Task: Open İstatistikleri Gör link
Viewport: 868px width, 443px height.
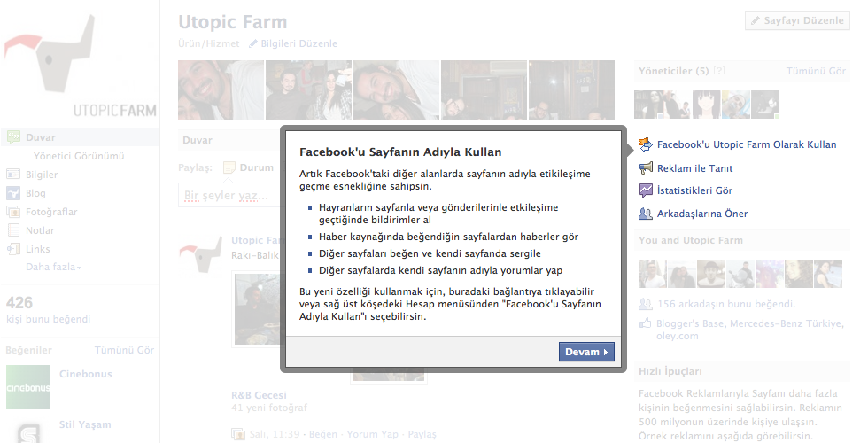Action: [694, 190]
